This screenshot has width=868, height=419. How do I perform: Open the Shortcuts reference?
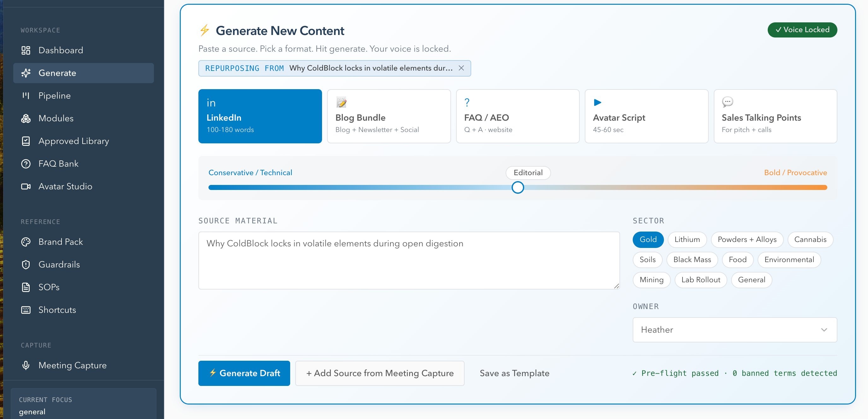click(84, 310)
